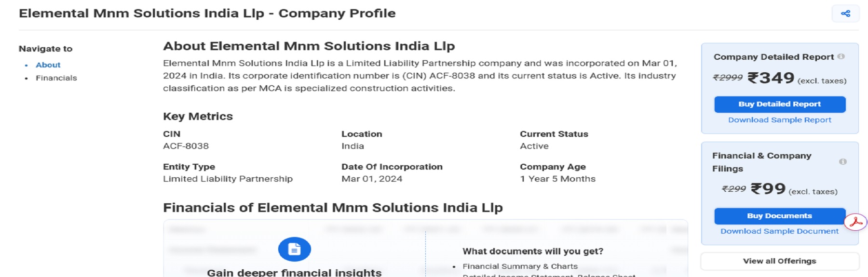
Task: Click the View all Offerings button
Action: click(779, 261)
